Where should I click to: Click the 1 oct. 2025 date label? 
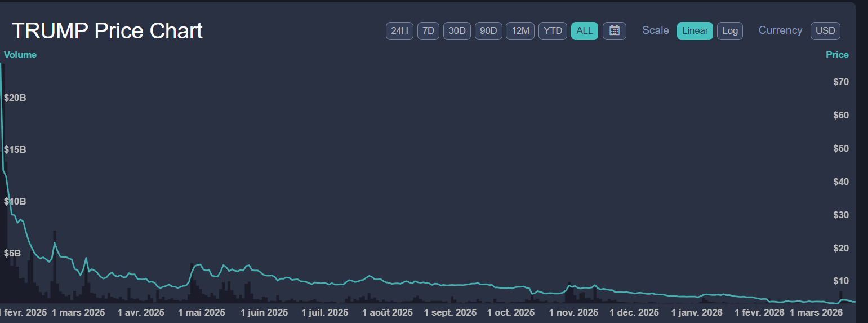[x=511, y=312]
